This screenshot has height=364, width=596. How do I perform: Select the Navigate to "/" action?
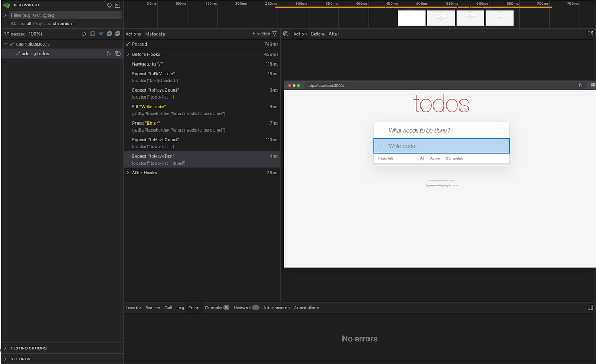click(x=202, y=64)
